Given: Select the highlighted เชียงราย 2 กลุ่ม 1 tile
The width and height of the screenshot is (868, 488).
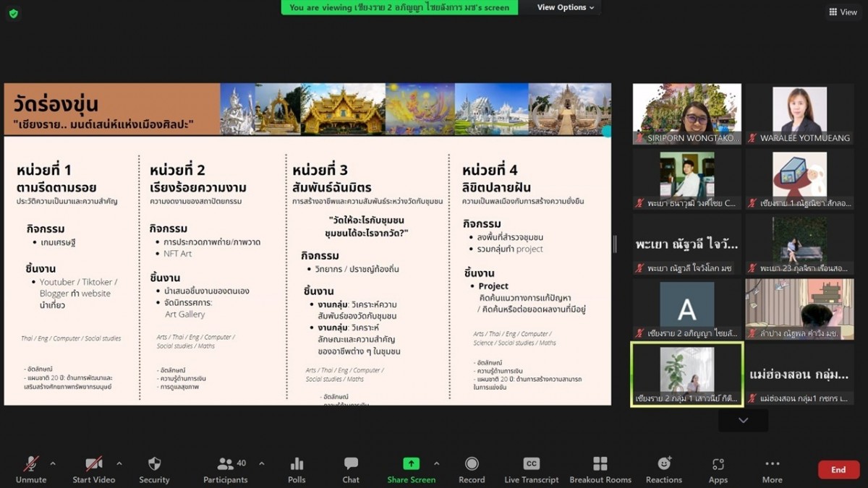Looking at the screenshot, I should click(x=687, y=374).
